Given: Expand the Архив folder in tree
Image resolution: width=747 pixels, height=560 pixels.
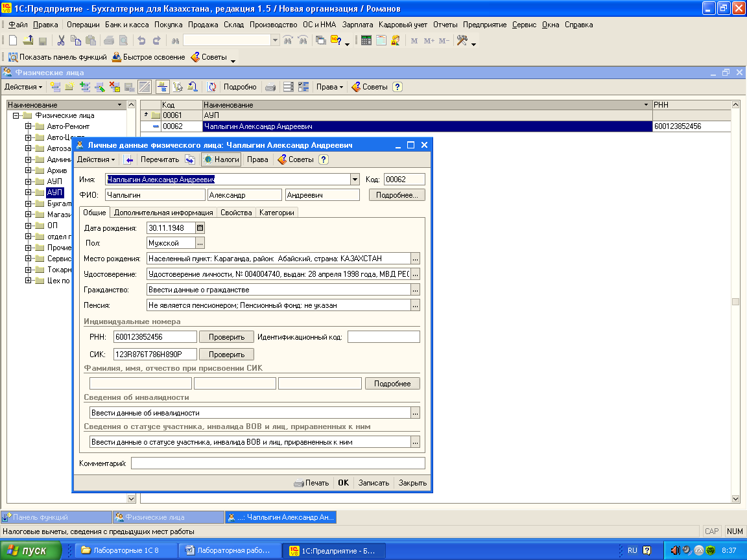Looking at the screenshot, I should [x=28, y=170].
